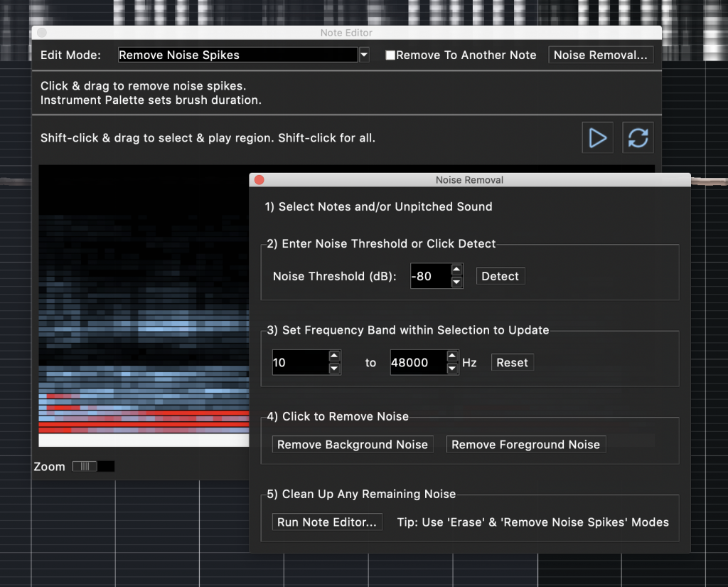Click the 48000 Hz frequency field
728x587 pixels.
click(416, 362)
